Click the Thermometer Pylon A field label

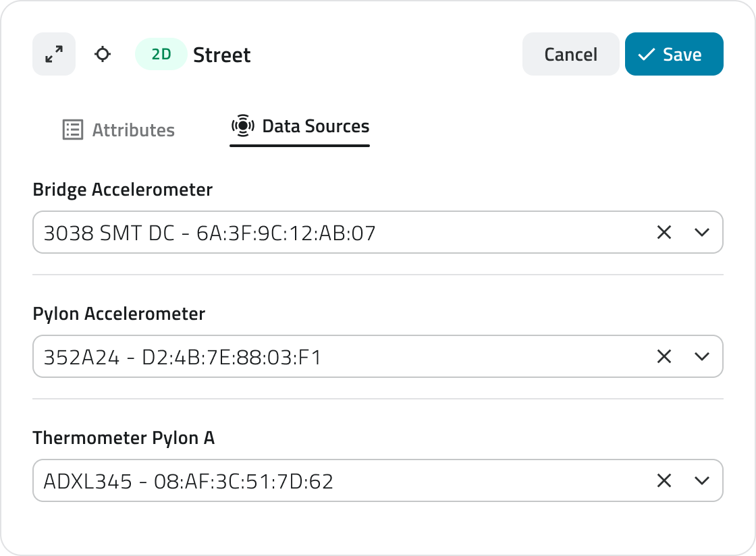point(124,438)
